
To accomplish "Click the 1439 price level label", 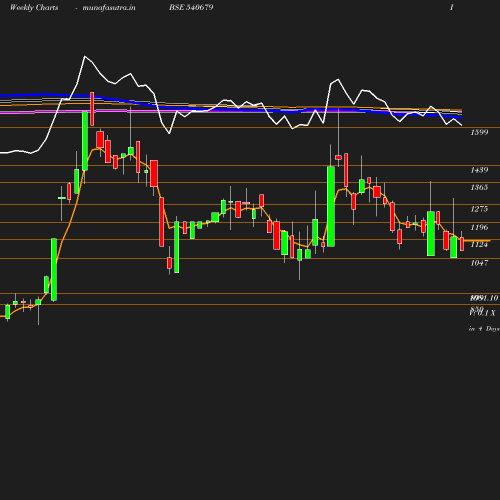I will coord(479,170).
